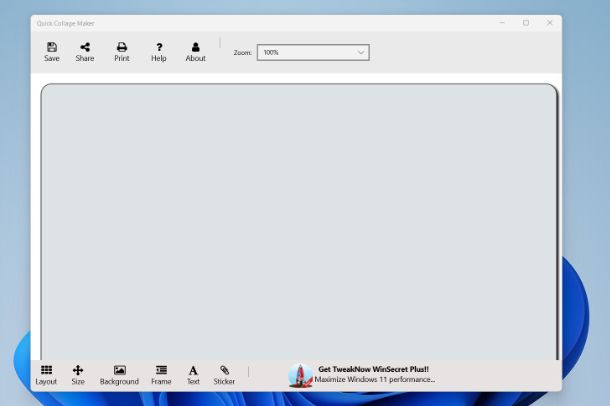Open the Background settings

pyautogui.click(x=119, y=375)
